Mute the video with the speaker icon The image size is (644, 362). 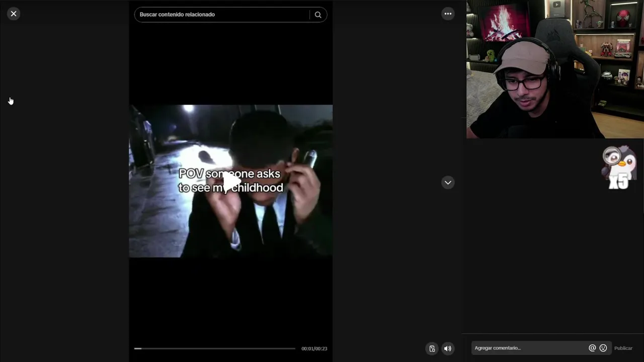point(448,348)
